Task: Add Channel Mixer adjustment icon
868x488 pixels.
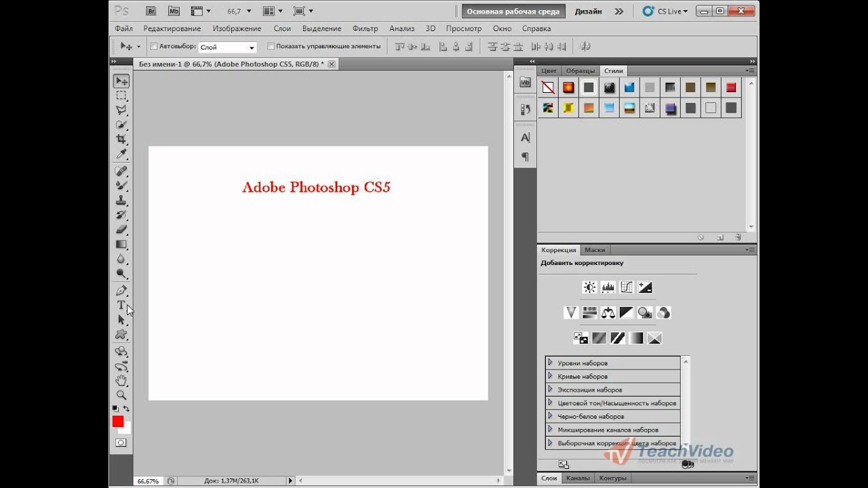Action: click(x=663, y=312)
